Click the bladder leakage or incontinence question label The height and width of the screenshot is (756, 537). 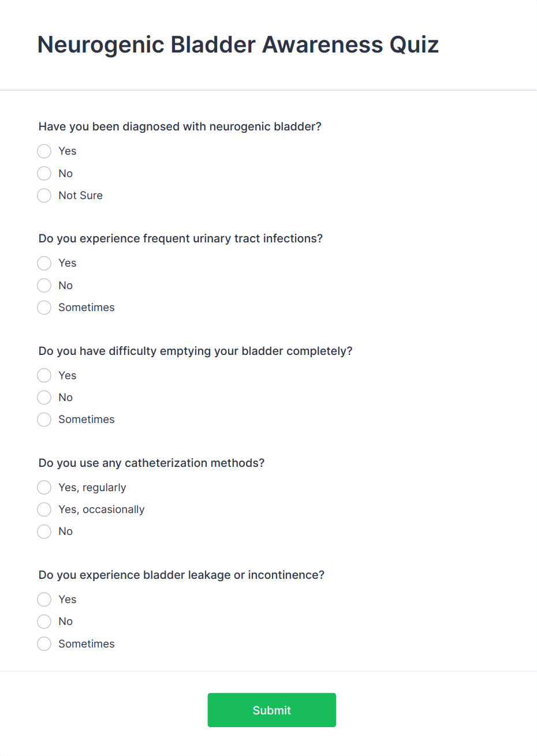tap(181, 575)
